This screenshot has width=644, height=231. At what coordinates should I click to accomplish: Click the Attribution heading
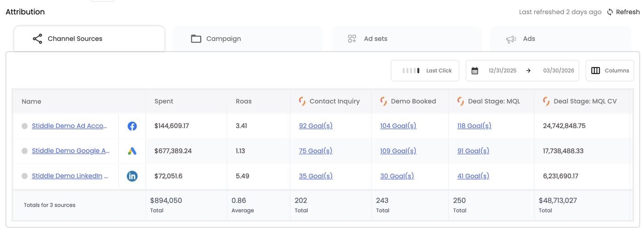tap(25, 12)
